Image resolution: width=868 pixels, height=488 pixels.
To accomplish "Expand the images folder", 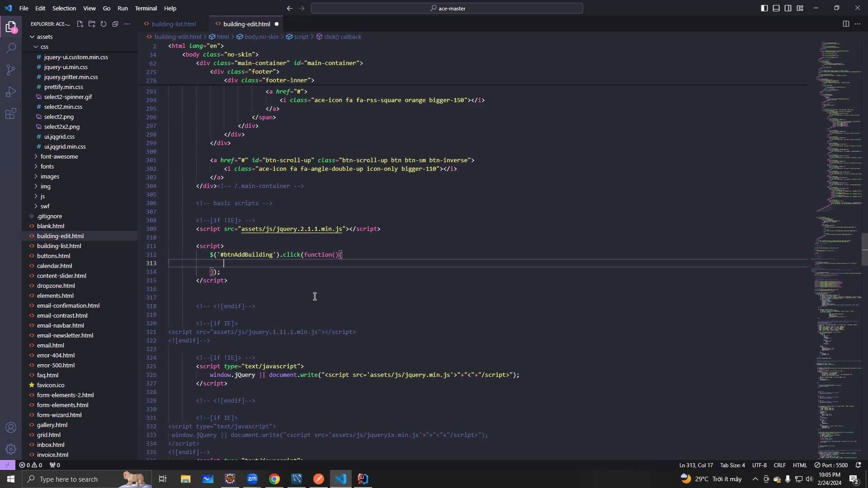I will click(50, 176).
